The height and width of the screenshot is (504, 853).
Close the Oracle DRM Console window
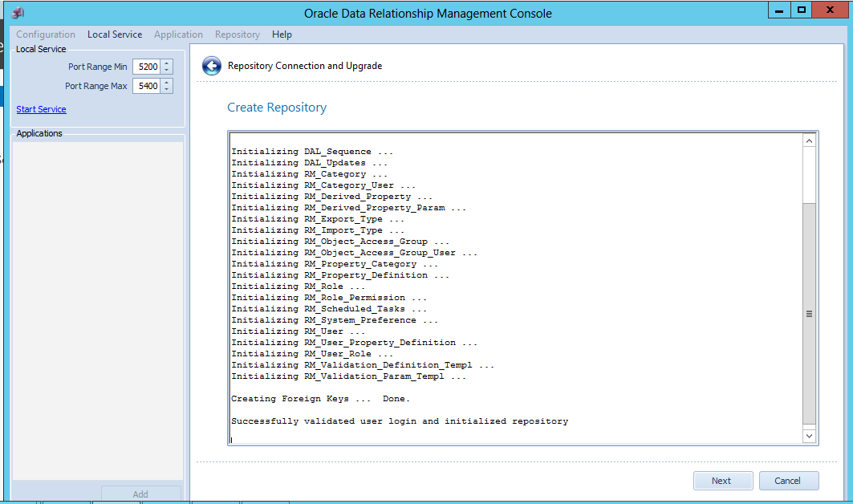(x=830, y=10)
